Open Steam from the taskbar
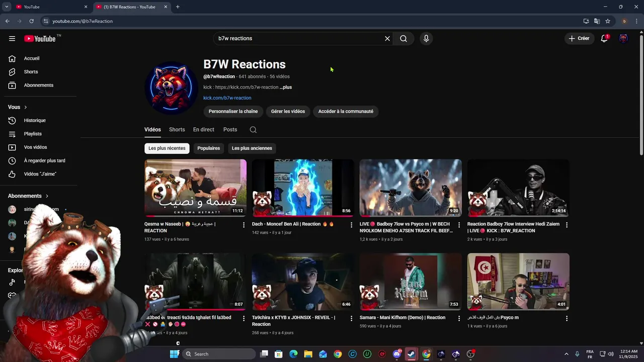 pyautogui.click(x=412, y=354)
